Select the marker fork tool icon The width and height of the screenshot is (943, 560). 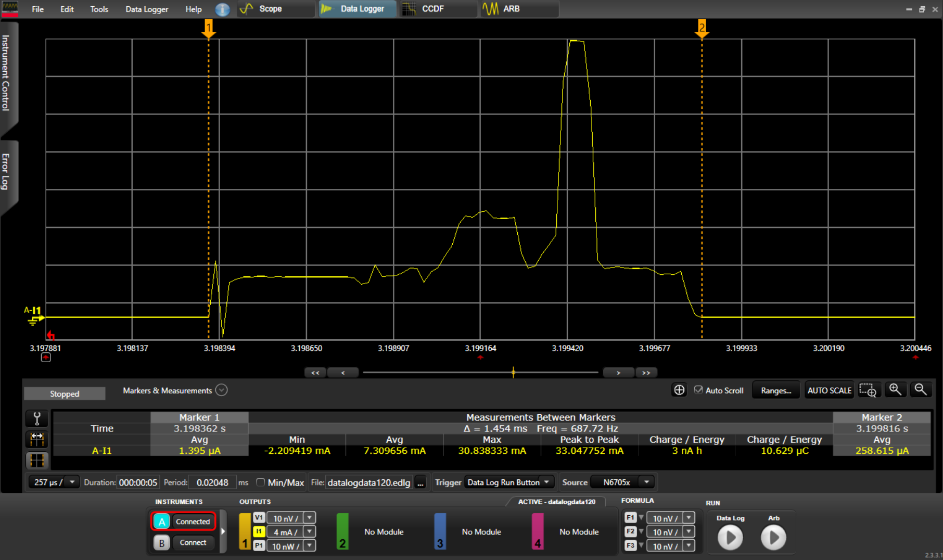pyautogui.click(x=37, y=419)
